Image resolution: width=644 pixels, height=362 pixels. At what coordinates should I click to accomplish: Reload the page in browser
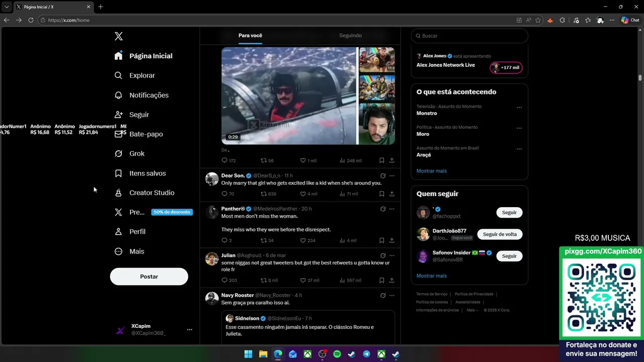(31, 20)
